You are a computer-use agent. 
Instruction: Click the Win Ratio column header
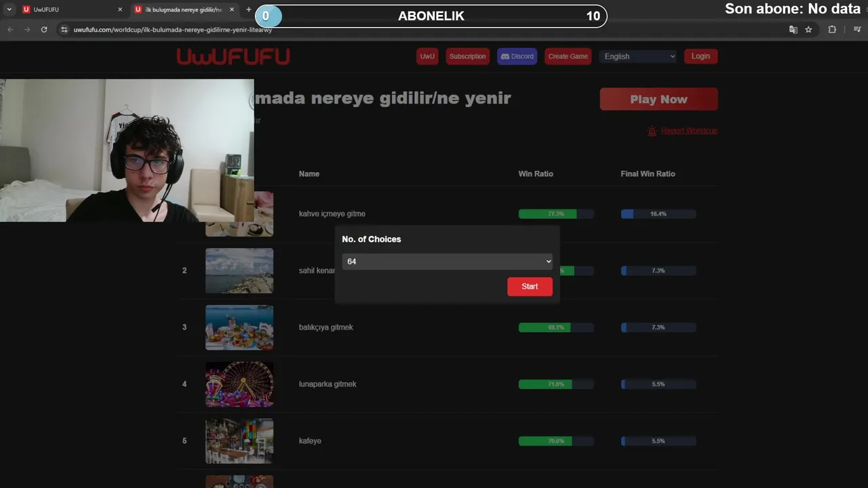536,174
